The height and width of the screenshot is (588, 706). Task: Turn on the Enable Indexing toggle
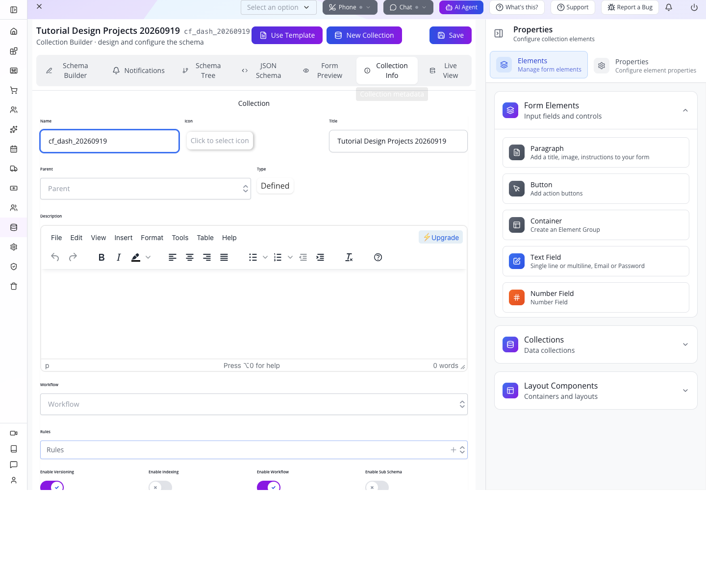(160, 486)
